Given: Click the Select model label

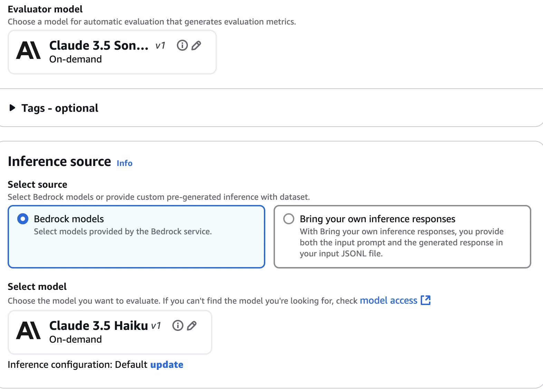Looking at the screenshot, I should (x=37, y=286).
